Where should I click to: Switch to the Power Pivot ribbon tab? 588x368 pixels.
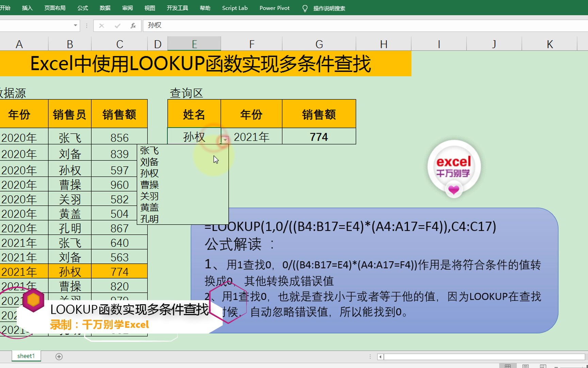(x=274, y=8)
